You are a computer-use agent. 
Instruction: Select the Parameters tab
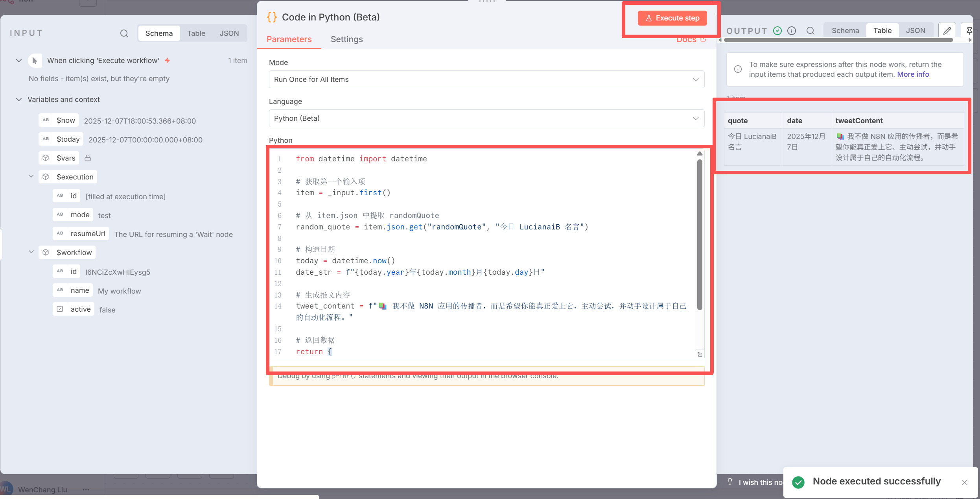pyautogui.click(x=289, y=39)
